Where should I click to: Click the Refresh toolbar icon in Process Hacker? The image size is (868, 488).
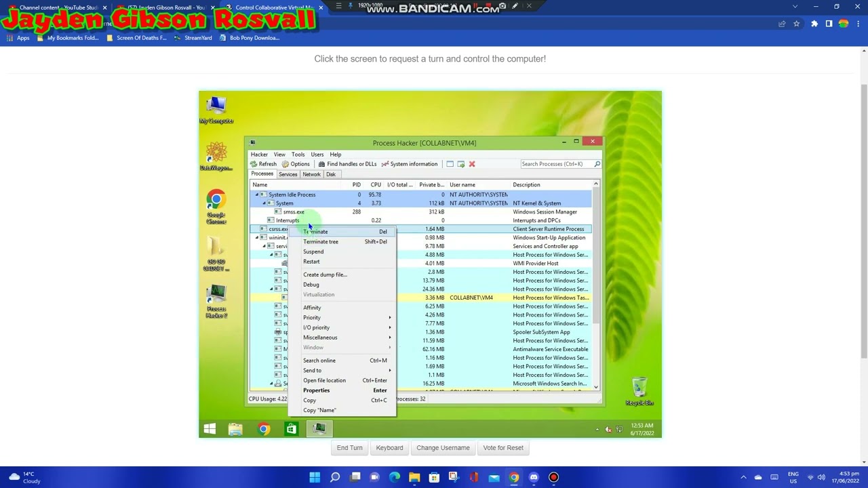point(254,164)
